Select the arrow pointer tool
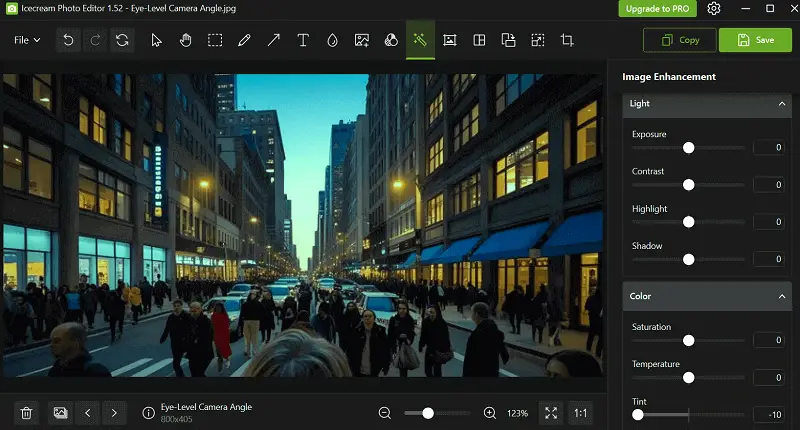The height and width of the screenshot is (430, 800). pyautogui.click(x=156, y=40)
